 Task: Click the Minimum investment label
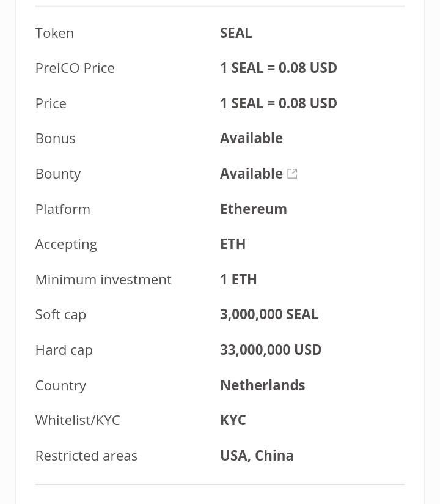pyautogui.click(x=103, y=280)
